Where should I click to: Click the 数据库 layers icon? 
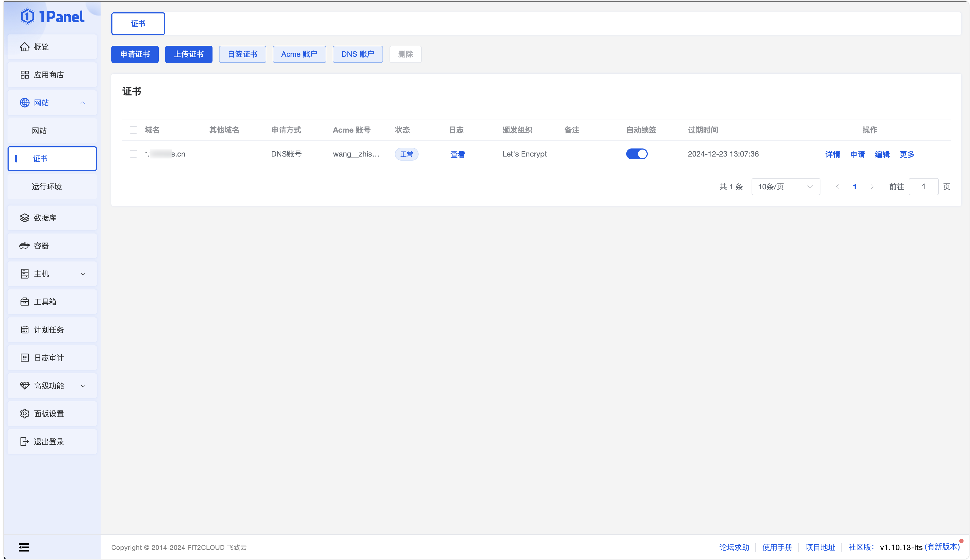click(x=25, y=218)
